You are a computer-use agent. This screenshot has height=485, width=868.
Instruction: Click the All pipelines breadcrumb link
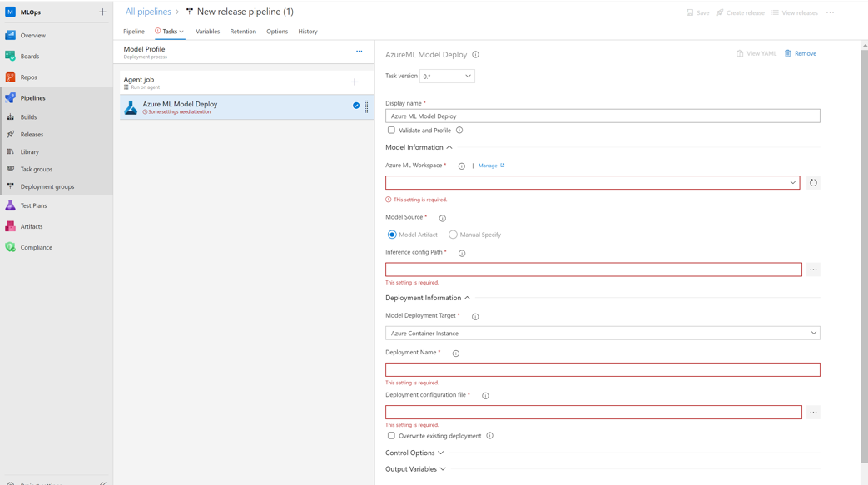[x=148, y=12]
